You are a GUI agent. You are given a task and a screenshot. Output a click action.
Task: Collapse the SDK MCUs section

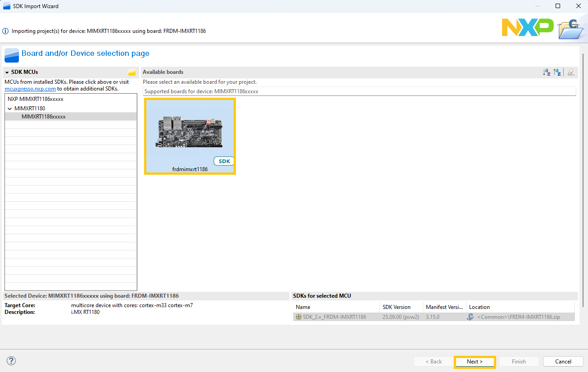click(x=7, y=72)
